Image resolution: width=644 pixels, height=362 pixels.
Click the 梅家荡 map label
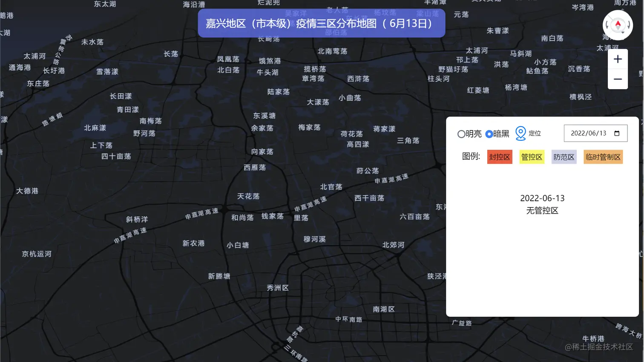(x=310, y=127)
